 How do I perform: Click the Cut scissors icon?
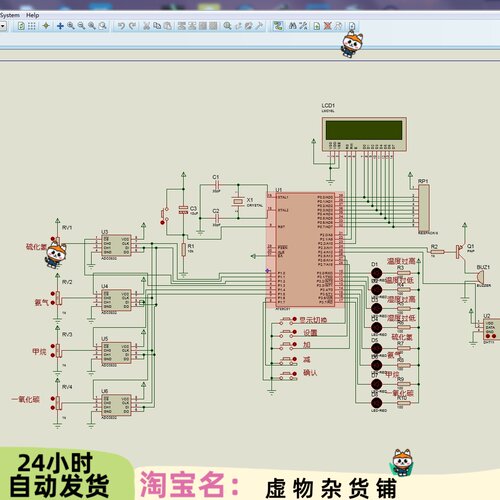click(x=146, y=26)
